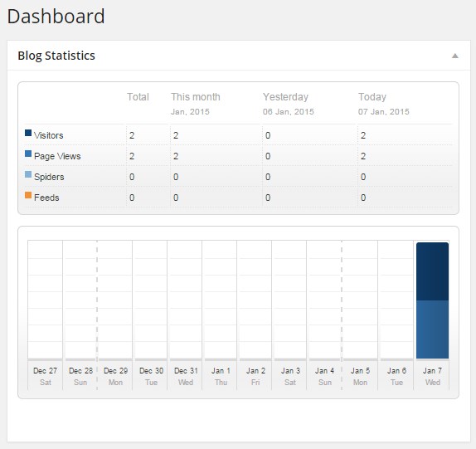
Task: Click the Dashboard page heading
Action: 56,17
